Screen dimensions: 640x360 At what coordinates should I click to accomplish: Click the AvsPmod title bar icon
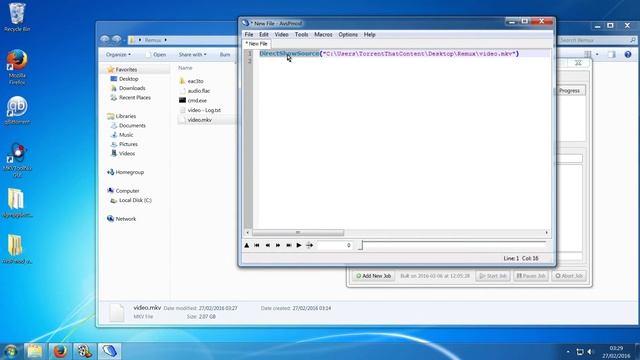click(245, 23)
